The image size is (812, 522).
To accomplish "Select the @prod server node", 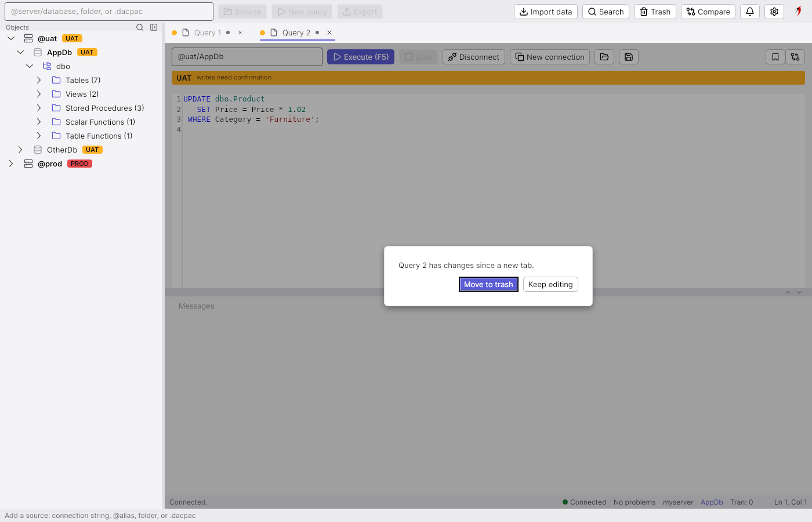I will pos(50,164).
